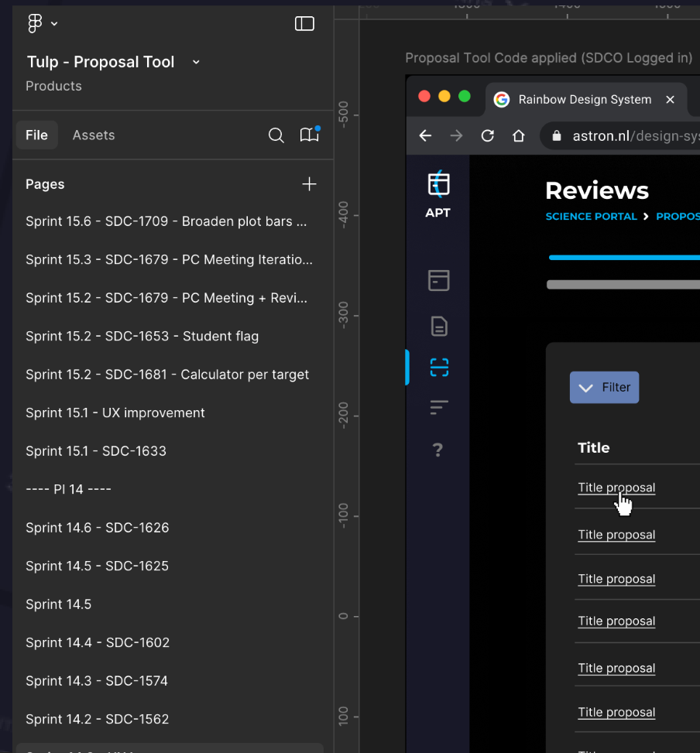Expand the Filter dropdown button

coord(604,387)
